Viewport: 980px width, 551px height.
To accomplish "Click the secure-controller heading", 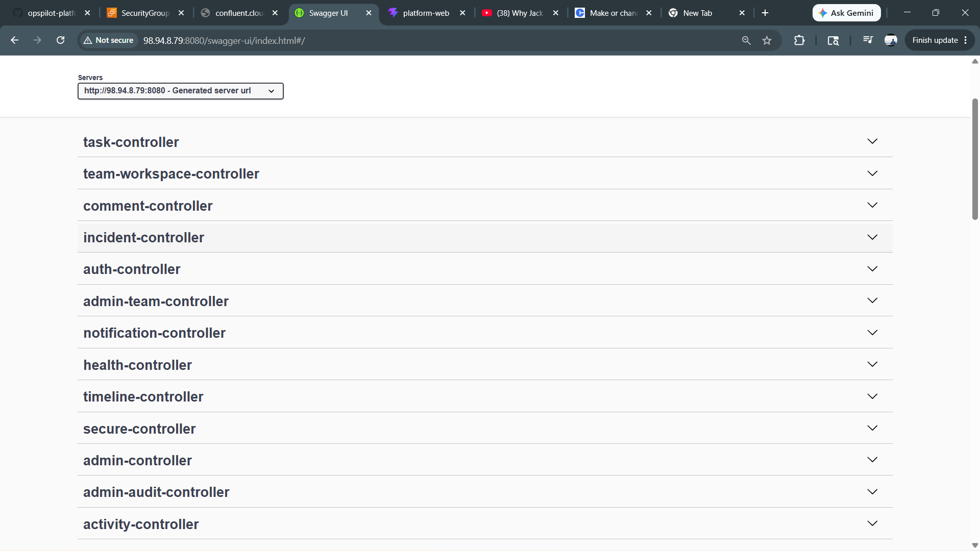I will click(139, 429).
